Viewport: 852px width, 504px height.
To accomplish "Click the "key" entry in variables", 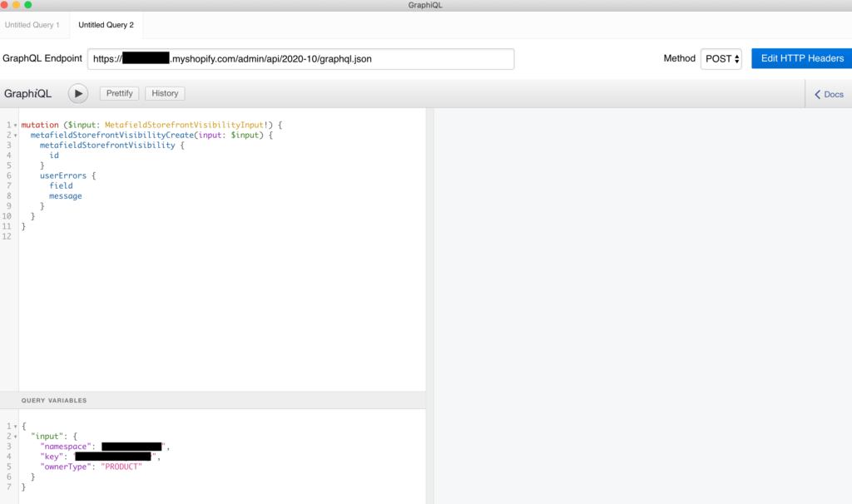I will pyautogui.click(x=52, y=457).
